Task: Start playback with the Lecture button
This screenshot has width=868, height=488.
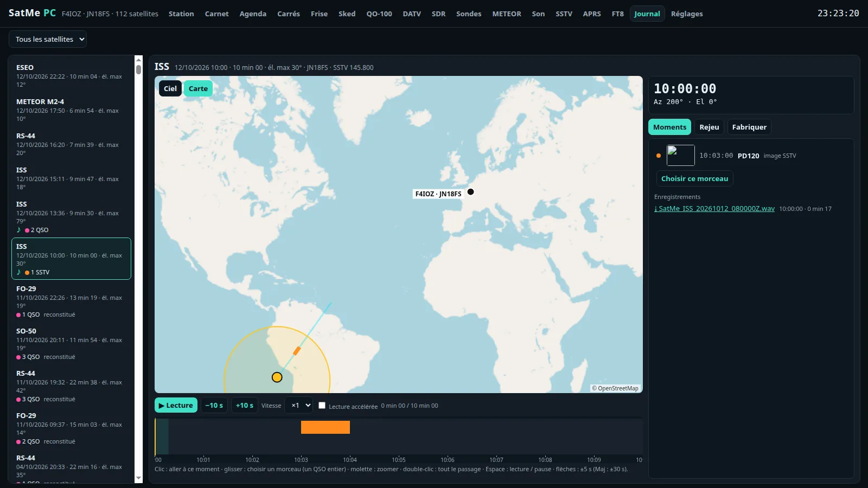Action: click(176, 405)
